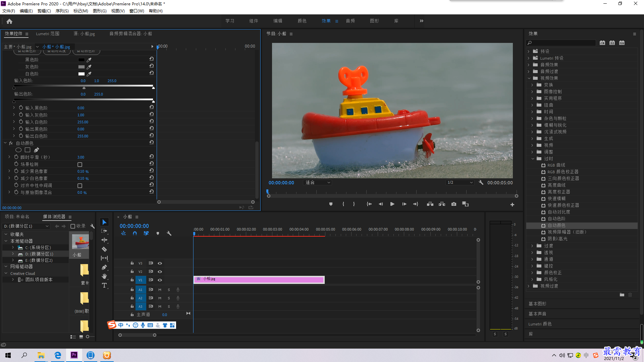The image size is (644, 362).
Task: Select the Pen tool in tools panel
Action: tap(104, 267)
